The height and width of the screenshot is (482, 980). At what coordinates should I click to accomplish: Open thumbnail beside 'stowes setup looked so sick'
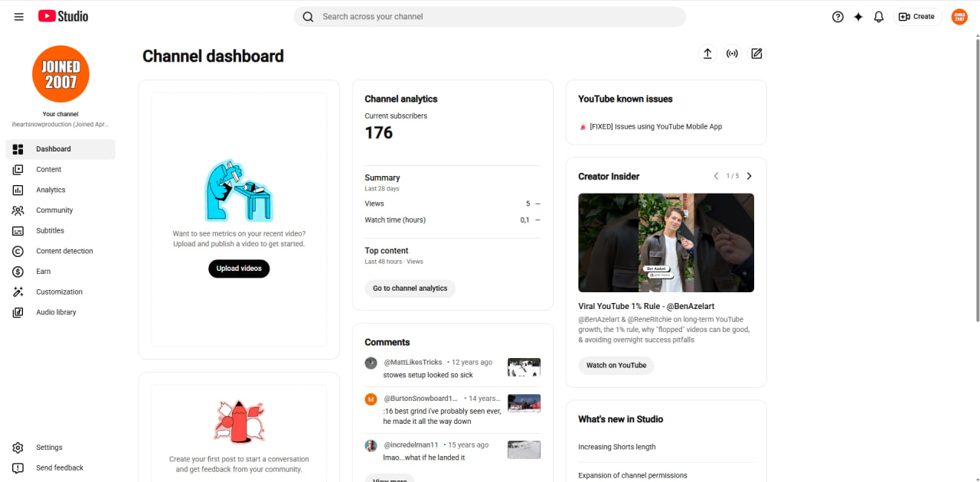click(x=524, y=367)
